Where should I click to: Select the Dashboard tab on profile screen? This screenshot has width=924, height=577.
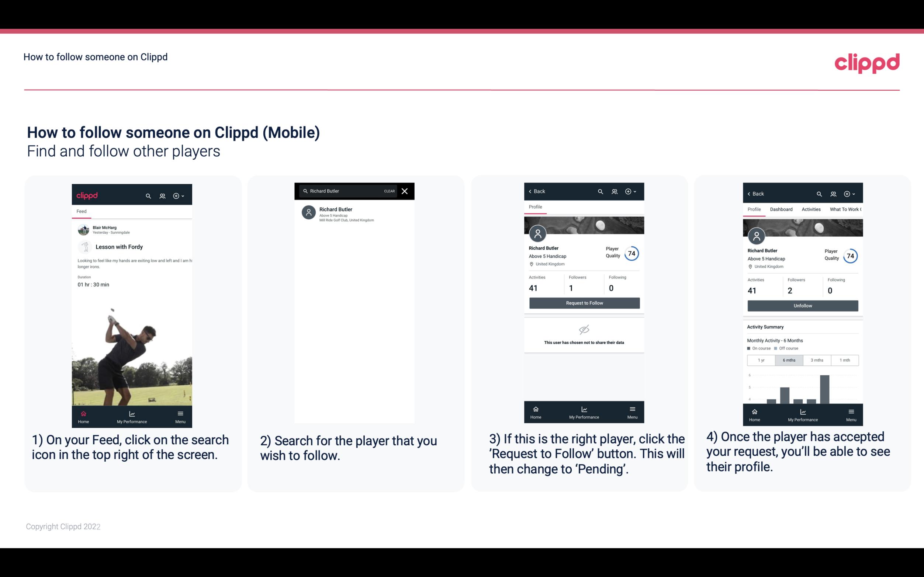781,209
